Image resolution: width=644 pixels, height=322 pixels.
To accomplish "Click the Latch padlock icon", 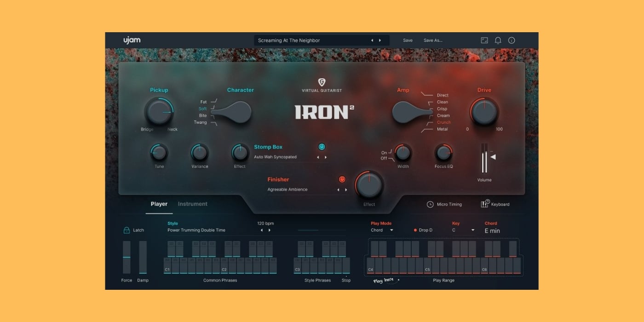I will click(x=126, y=230).
